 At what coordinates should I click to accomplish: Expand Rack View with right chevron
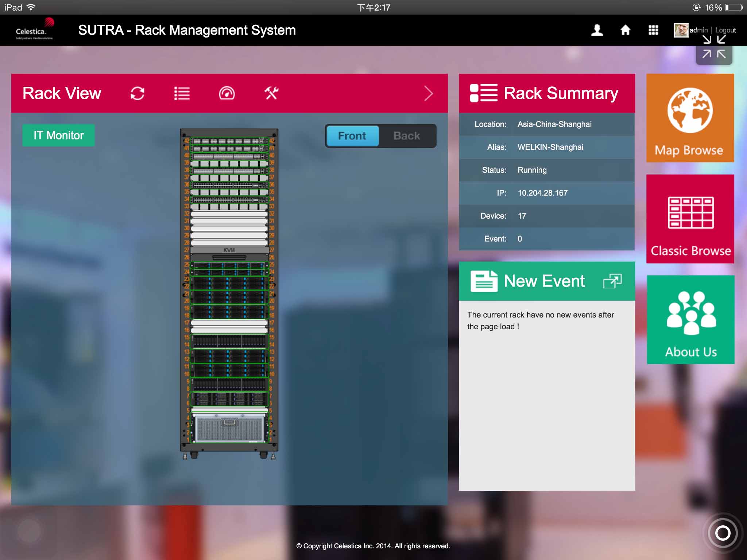click(x=429, y=93)
